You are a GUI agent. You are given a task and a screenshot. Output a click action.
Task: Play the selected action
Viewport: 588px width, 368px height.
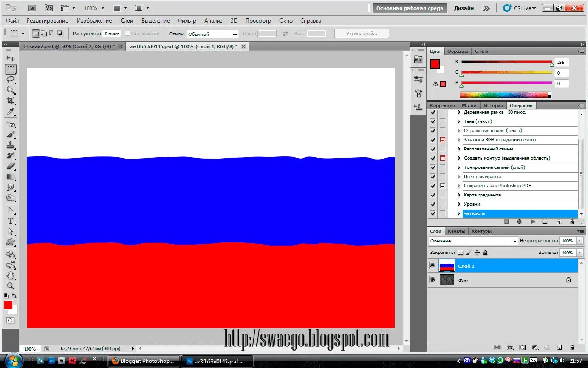pos(532,222)
